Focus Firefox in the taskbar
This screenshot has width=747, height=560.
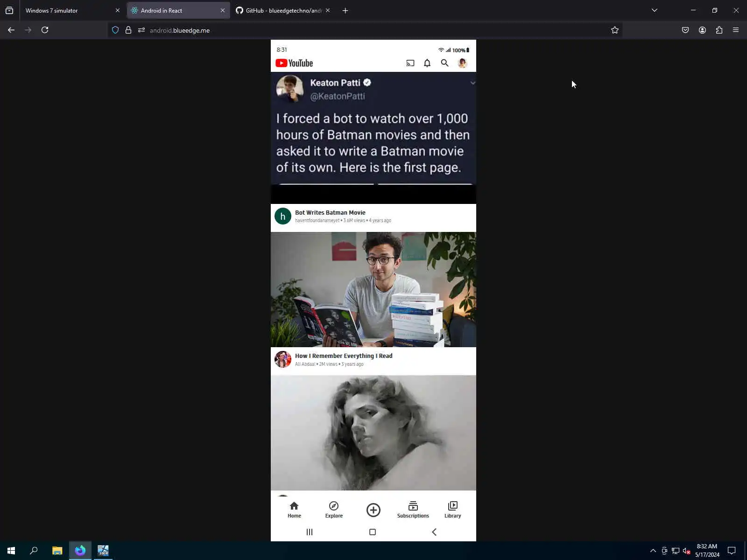[80, 551]
